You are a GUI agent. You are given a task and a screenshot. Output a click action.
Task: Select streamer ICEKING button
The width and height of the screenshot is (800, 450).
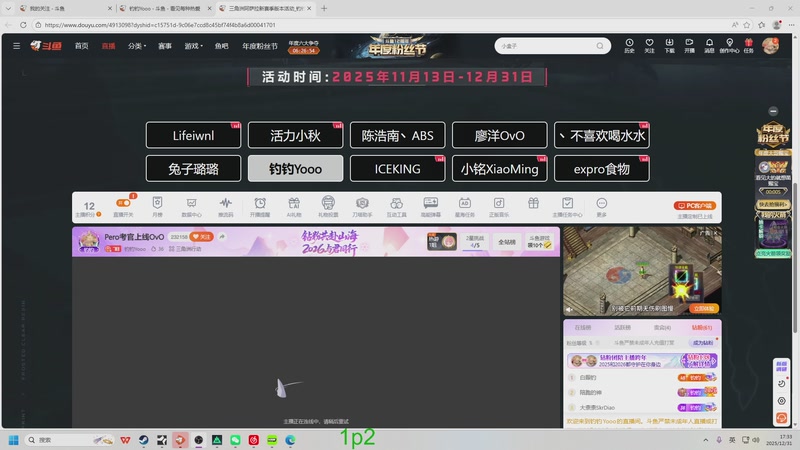tap(397, 168)
